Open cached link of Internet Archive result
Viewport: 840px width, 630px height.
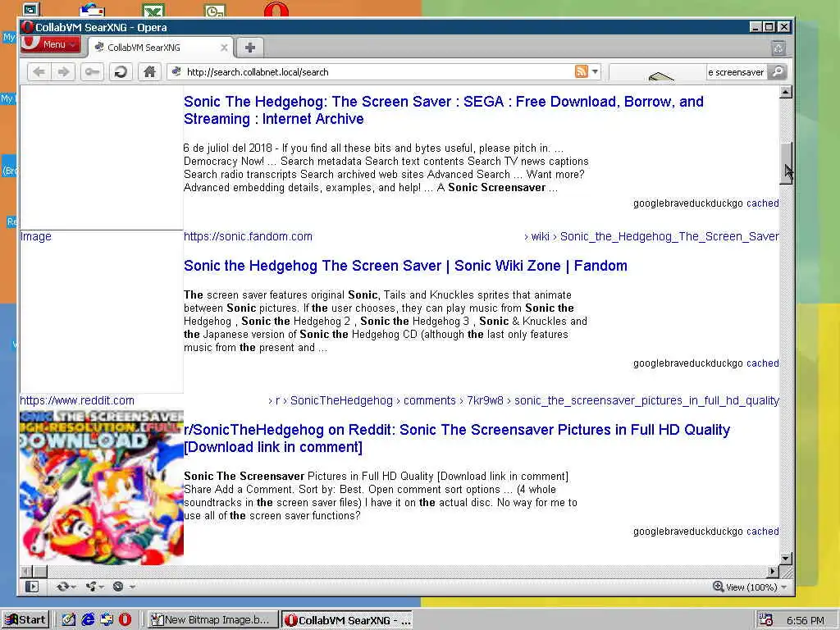pos(762,203)
